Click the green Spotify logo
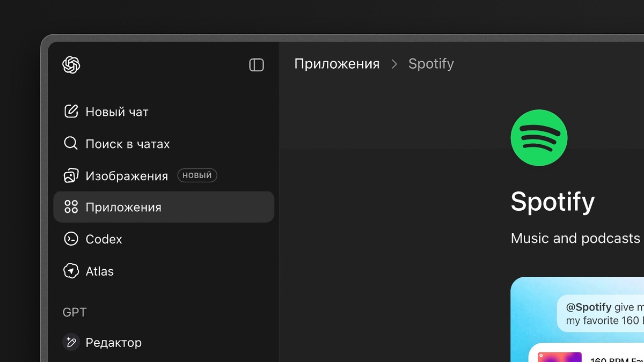The height and width of the screenshot is (362, 644). click(x=539, y=138)
